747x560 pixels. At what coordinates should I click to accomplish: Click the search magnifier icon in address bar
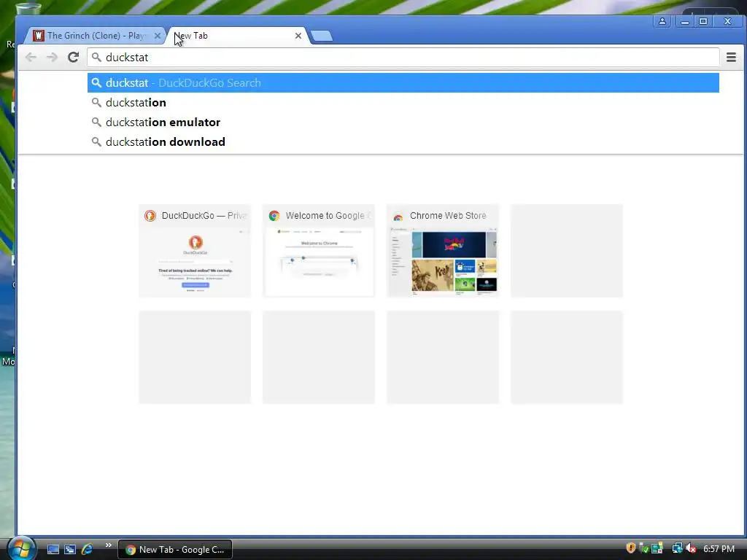(x=97, y=58)
